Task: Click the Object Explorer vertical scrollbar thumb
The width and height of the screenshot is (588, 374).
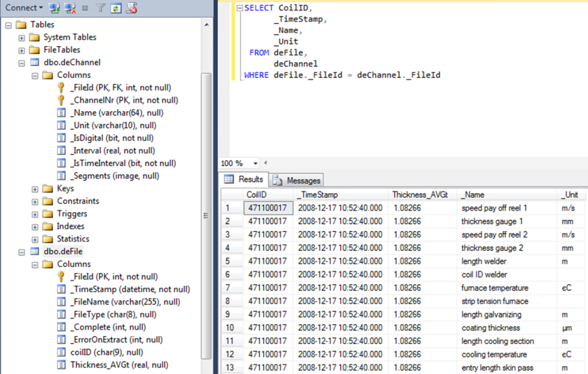Action: tap(206, 215)
